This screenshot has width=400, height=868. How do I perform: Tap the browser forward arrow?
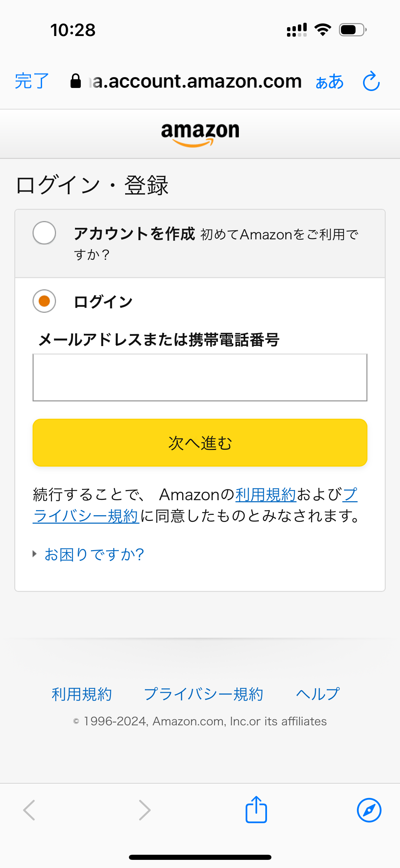pyautogui.click(x=145, y=810)
